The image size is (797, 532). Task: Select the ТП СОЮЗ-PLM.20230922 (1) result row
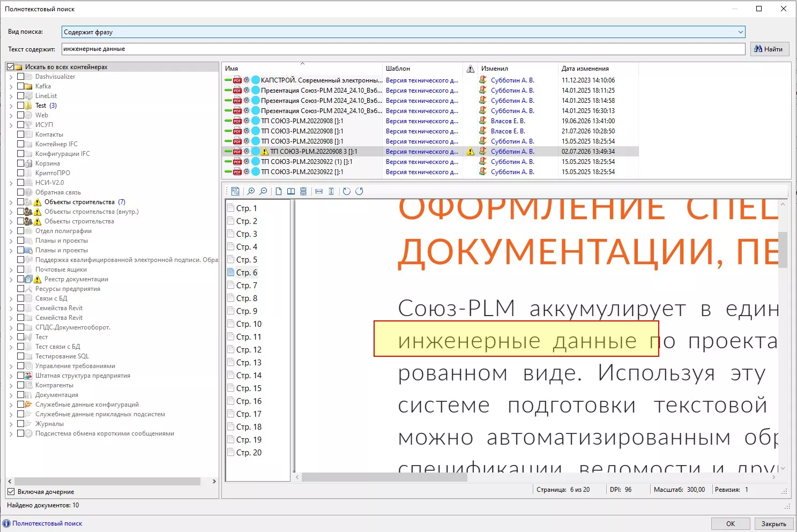pos(430,162)
